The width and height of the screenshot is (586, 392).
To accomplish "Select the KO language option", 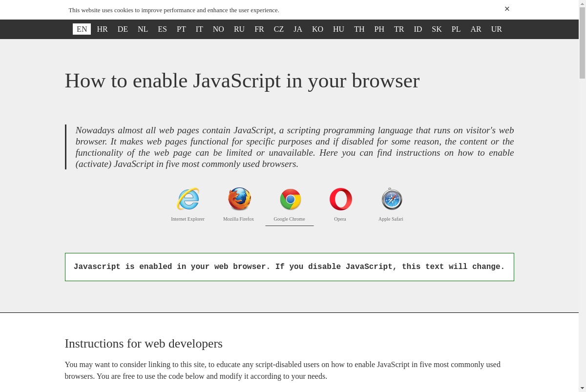I will [317, 29].
